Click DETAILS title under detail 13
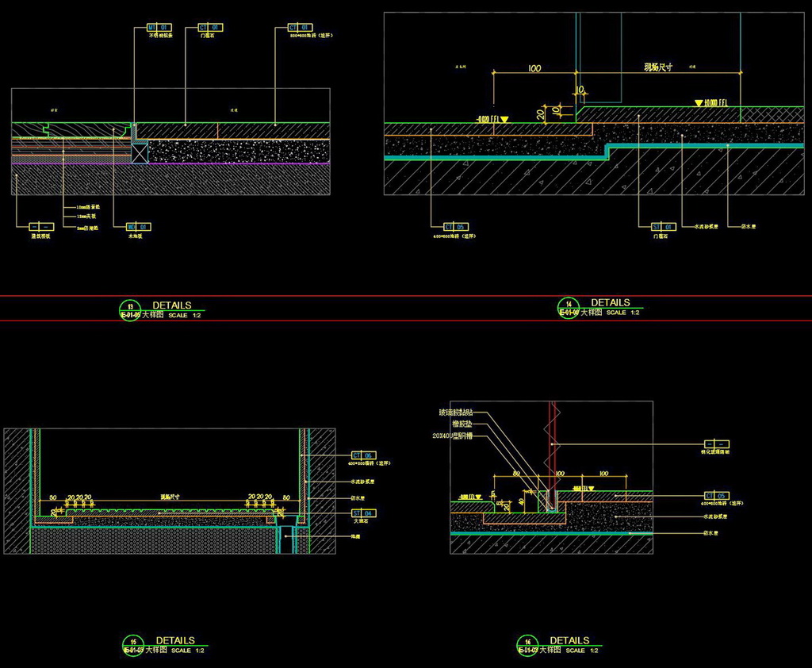The width and height of the screenshot is (812, 668). (x=172, y=305)
